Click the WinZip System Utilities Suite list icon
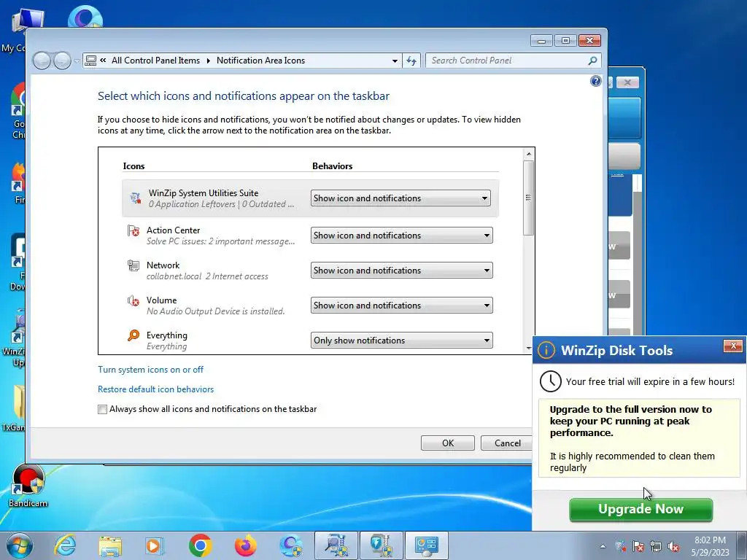This screenshot has height=560, width=747. [x=135, y=198]
